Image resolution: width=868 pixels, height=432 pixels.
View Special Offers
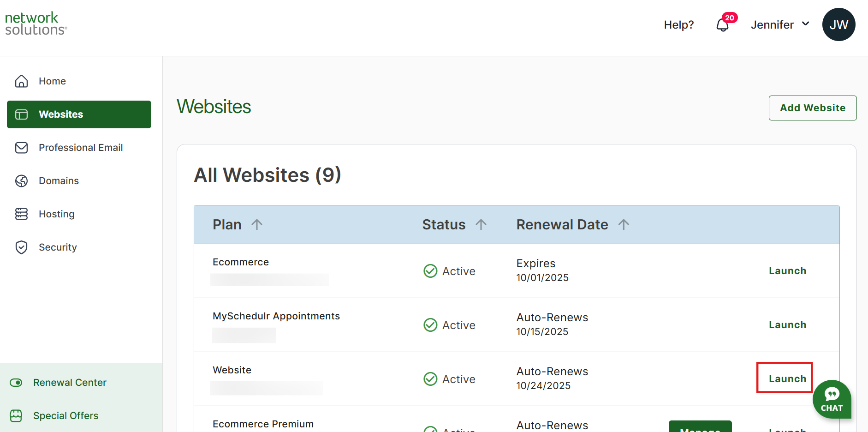point(65,416)
